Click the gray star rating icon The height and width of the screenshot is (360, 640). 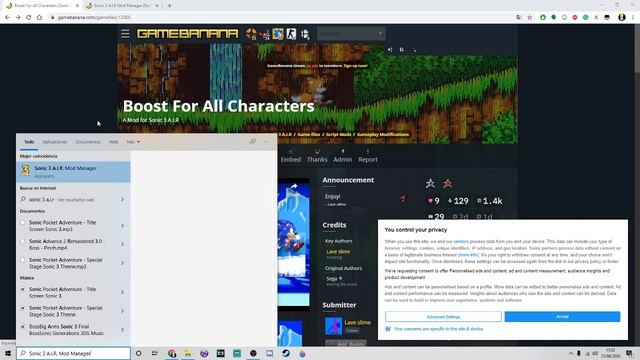pos(430,184)
